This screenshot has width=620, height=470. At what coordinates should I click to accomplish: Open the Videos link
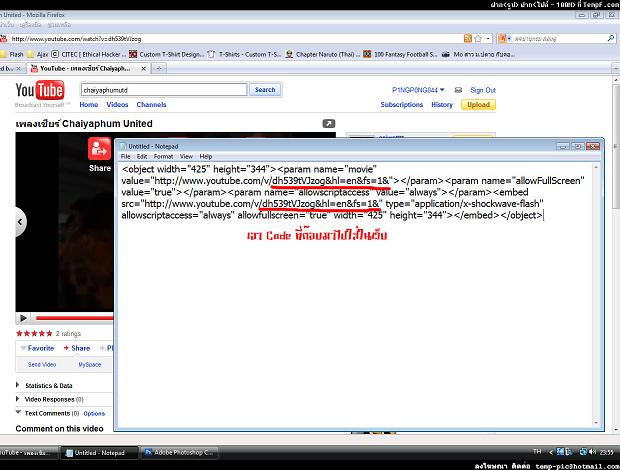[x=117, y=105]
